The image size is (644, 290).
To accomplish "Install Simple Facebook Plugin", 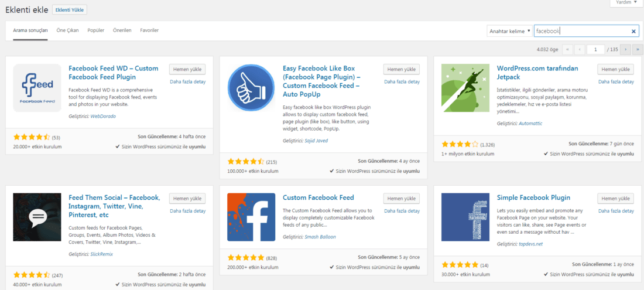I will click(x=616, y=199).
